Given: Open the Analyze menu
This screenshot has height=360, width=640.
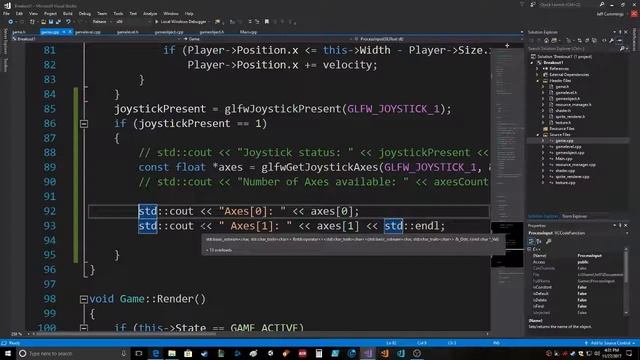Looking at the screenshot, I should click(x=150, y=13).
